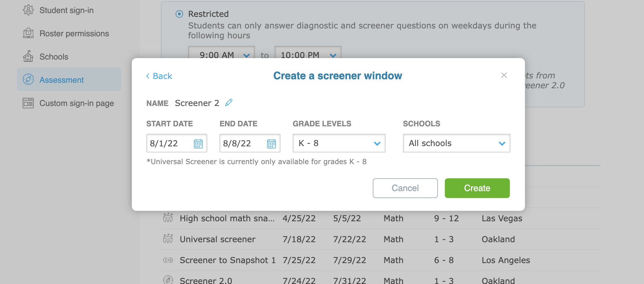The image size is (644, 284).
Task: Click the end date field showing 8/8/22
Action: (x=242, y=143)
